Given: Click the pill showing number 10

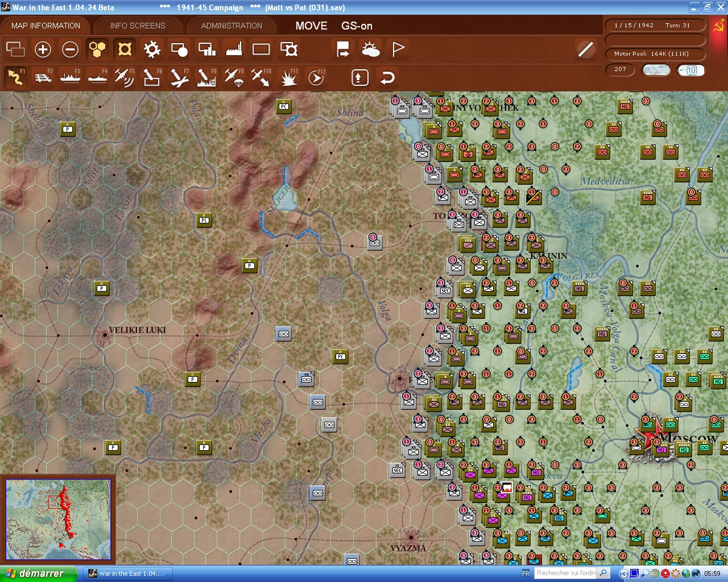Looking at the screenshot, I should click(x=691, y=70).
